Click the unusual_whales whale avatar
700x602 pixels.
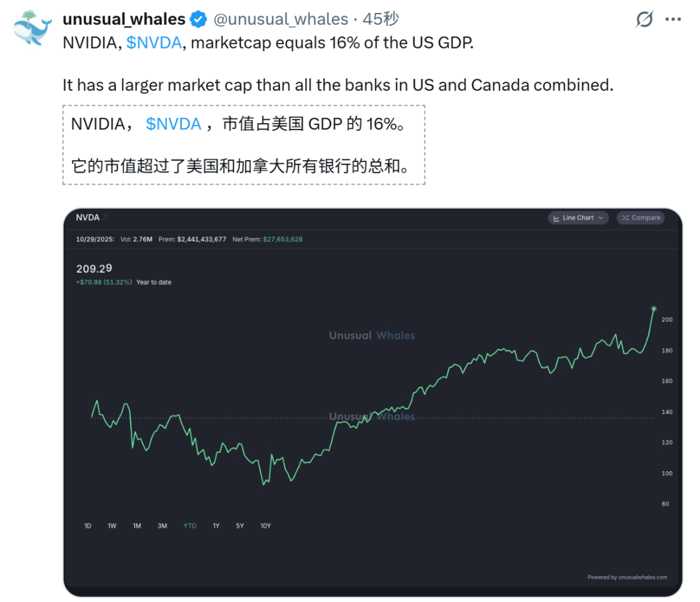(x=33, y=29)
